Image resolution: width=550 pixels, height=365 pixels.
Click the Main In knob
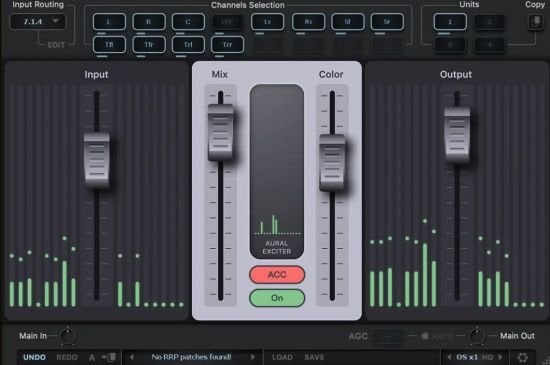click(x=67, y=336)
